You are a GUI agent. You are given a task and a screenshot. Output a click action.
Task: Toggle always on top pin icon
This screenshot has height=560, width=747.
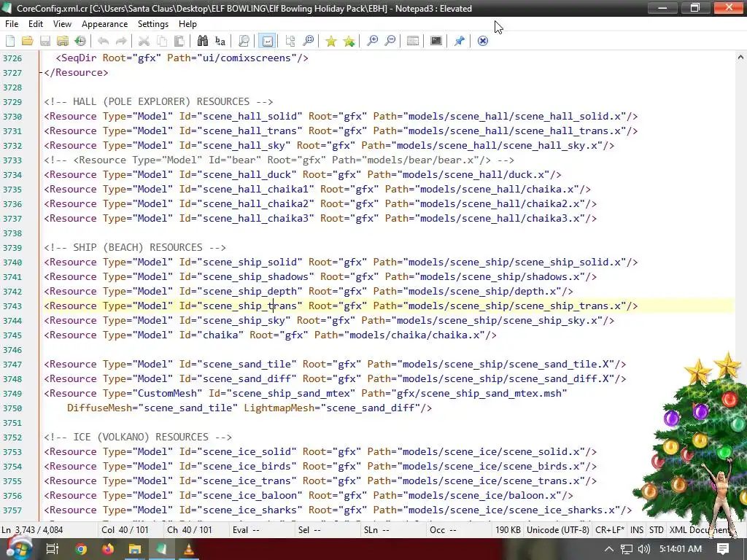460,41
